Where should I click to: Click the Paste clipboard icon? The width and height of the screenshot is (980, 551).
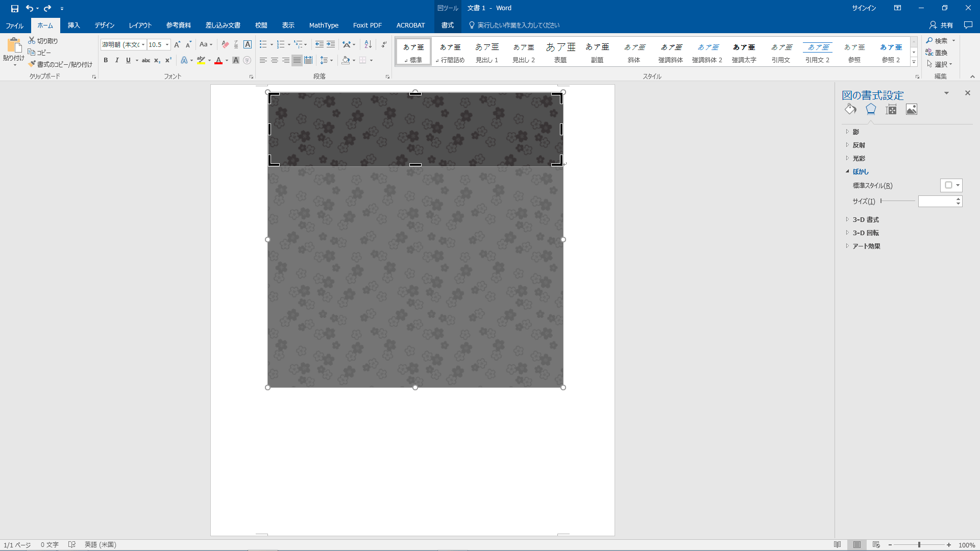click(x=14, y=46)
